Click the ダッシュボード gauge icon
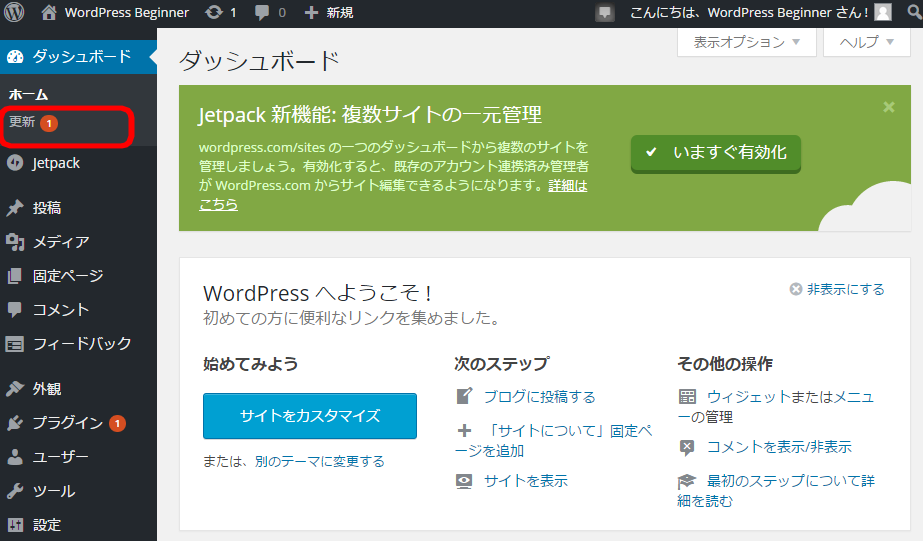 point(15,57)
